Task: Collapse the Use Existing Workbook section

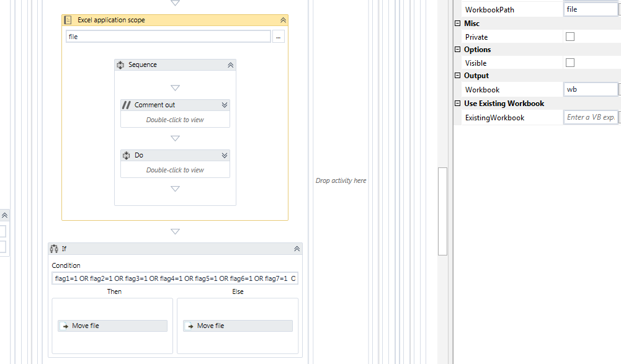Action: pyautogui.click(x=457, y=103)
